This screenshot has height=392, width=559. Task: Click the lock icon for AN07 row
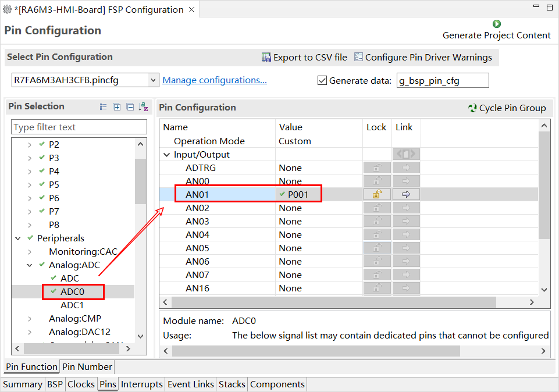(377, 275)
